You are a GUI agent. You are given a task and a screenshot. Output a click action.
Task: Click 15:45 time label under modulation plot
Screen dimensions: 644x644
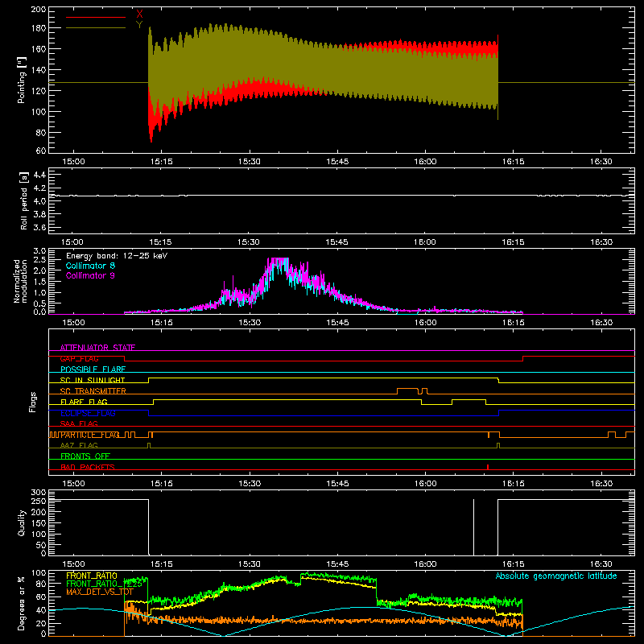[337, 323]
